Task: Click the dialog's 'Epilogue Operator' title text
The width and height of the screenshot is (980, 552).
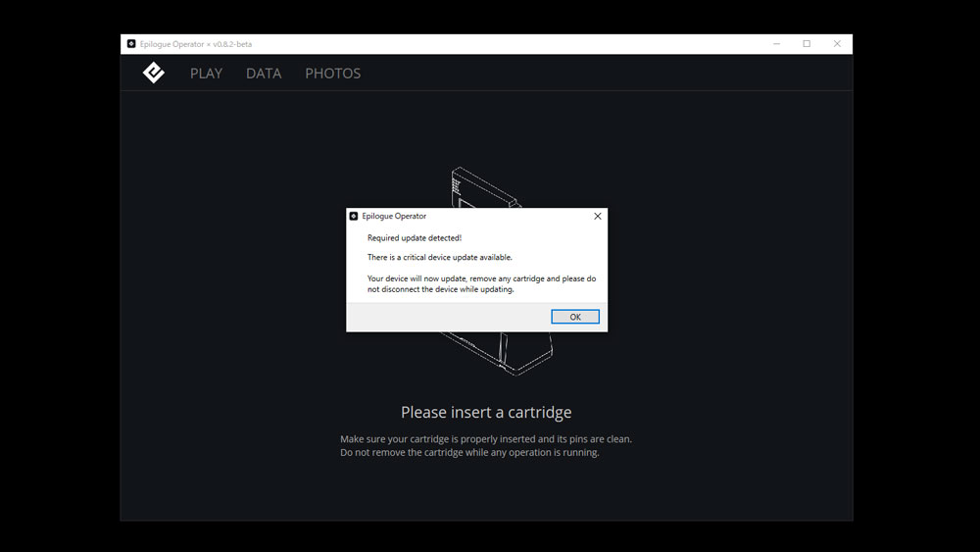Action: coord(394,216)
